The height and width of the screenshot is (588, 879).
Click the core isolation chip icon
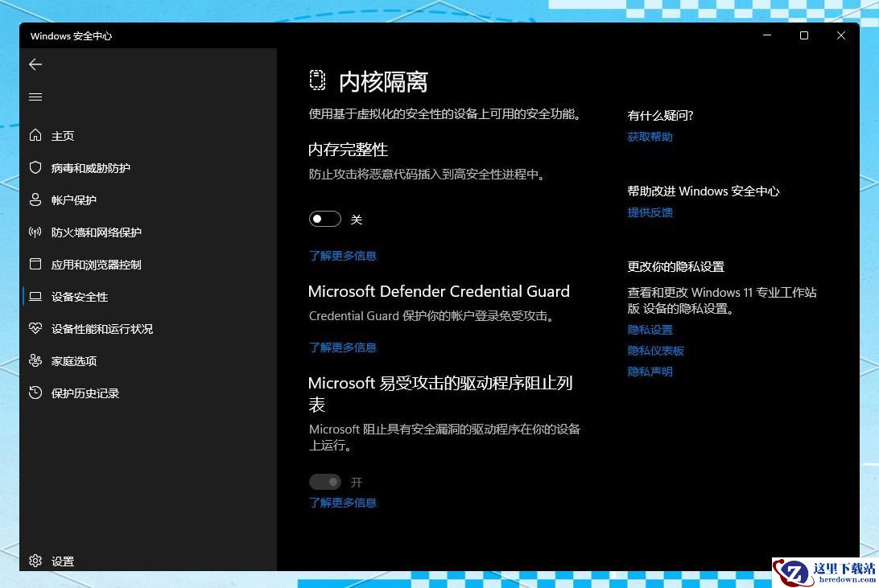tap(317, 80)
